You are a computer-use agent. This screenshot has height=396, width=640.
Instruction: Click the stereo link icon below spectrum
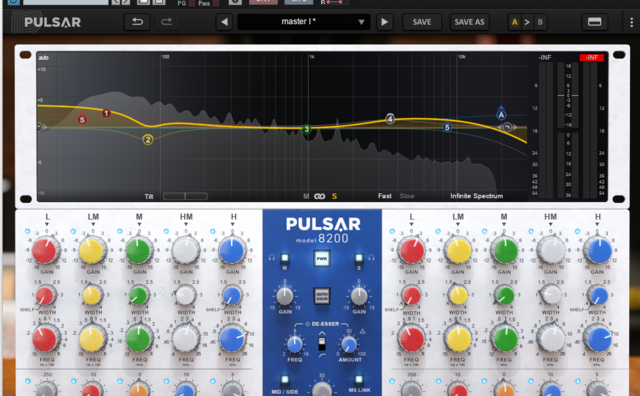(319, 196)
